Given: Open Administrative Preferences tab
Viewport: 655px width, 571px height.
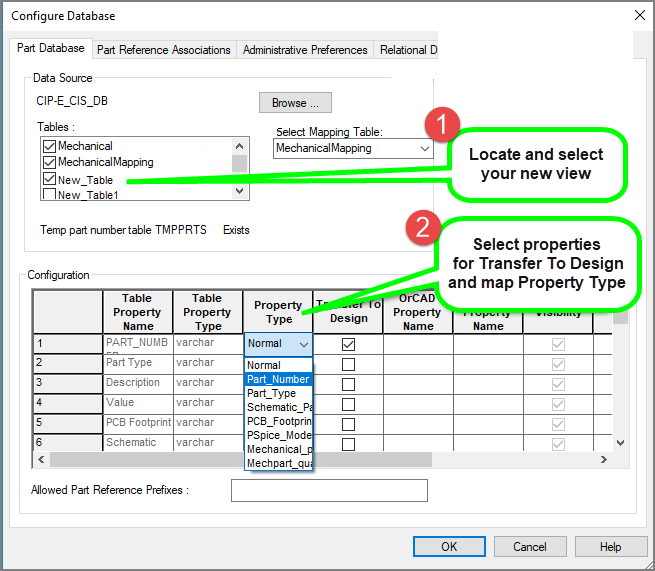Looking at the screenshot, I should [x=305, y=50].
